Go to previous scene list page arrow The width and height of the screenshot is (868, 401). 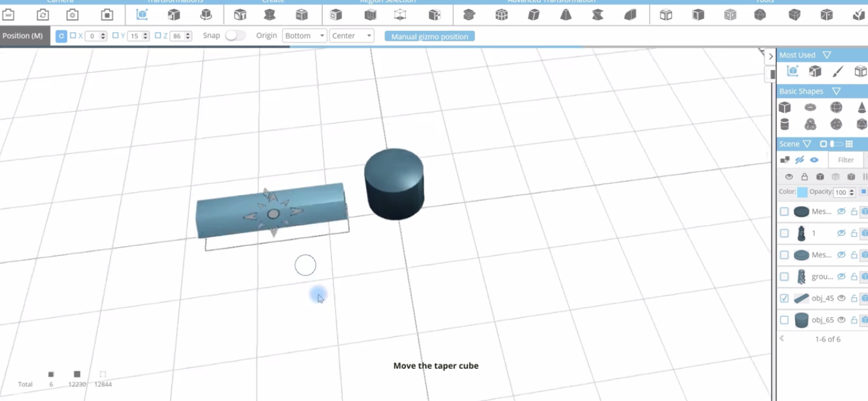pyautogui.click(x=782, y=339)
